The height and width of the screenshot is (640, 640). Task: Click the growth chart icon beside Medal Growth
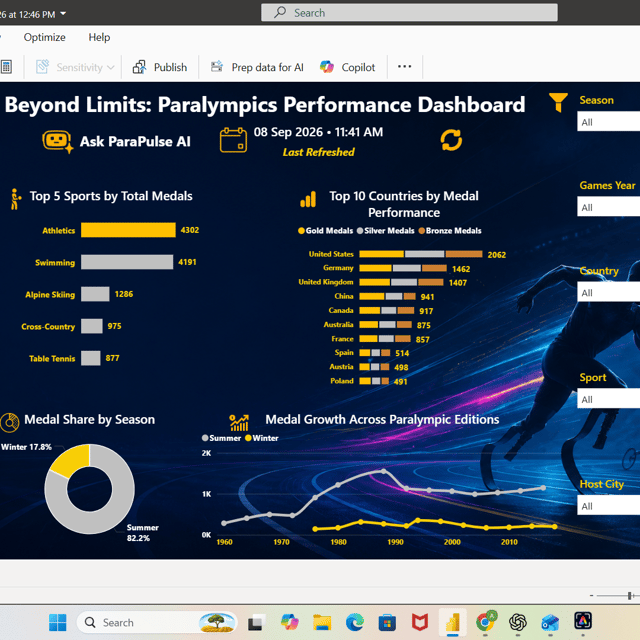pos(239,423)
